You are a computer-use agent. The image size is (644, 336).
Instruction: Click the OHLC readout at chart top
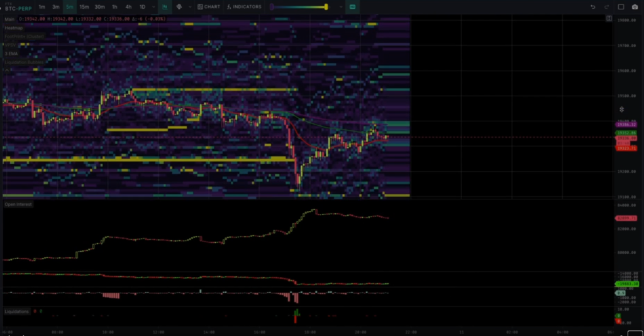(92, 20)
